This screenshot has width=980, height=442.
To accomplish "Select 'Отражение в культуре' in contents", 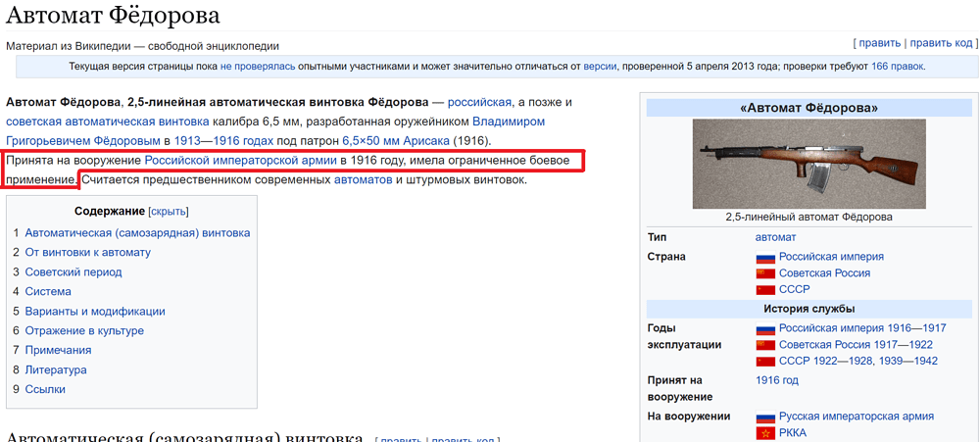I will (83, 330).
